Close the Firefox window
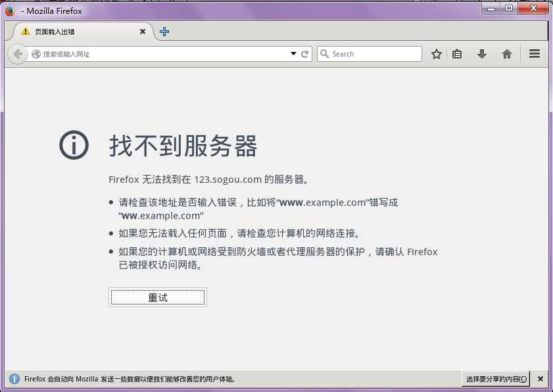The width and height of the screenshot is (553, 392). 534,8
